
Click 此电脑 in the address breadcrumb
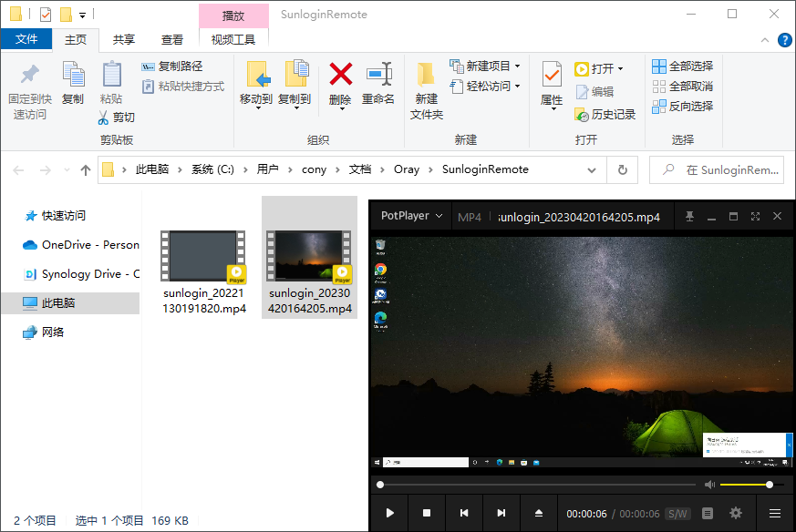(x=151, y=169)
